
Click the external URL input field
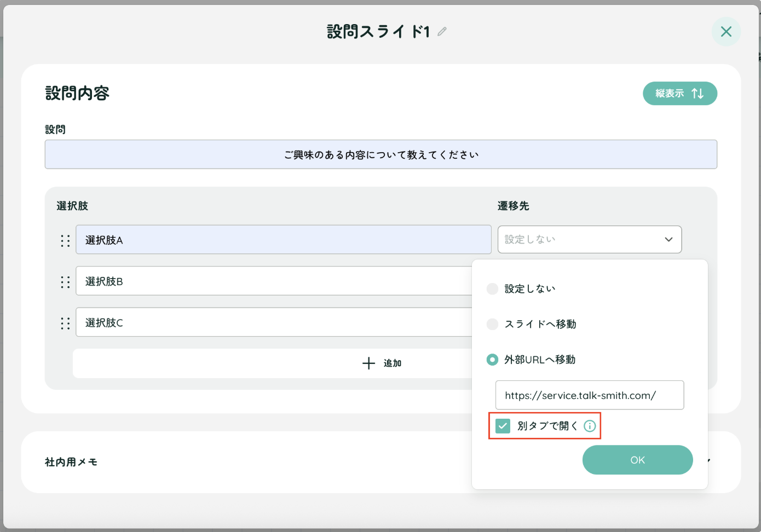[589, 395]
